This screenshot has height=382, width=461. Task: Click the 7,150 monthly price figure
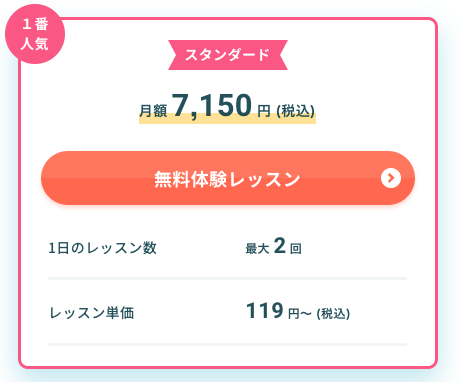click(x=212, y=105)
